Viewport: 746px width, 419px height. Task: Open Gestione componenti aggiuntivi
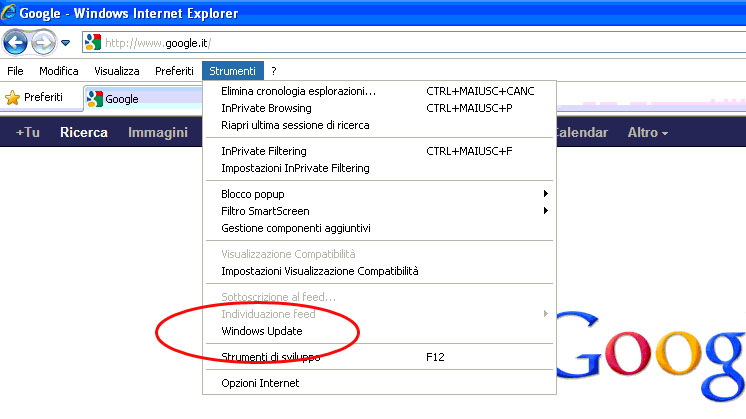coord(379,228)
